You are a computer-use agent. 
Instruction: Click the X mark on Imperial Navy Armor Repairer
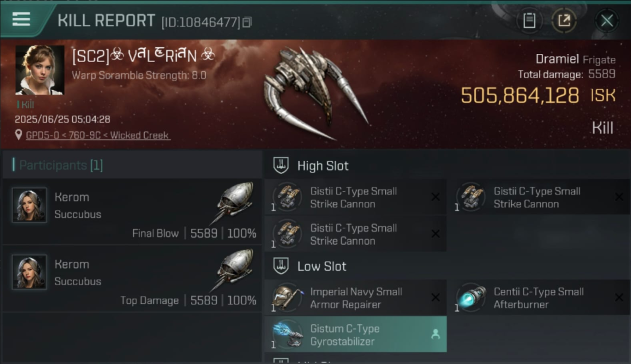435,298
